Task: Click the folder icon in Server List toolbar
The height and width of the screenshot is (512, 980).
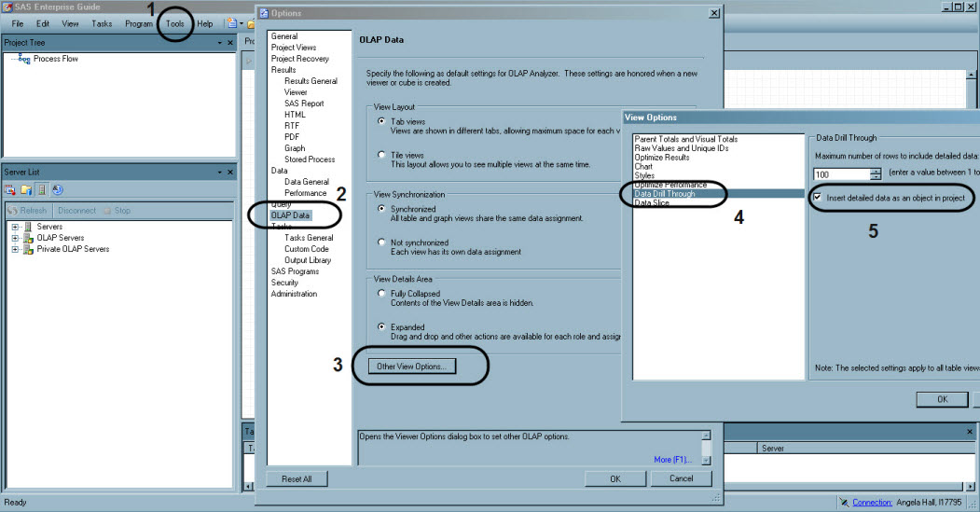Action: [26, 189]
